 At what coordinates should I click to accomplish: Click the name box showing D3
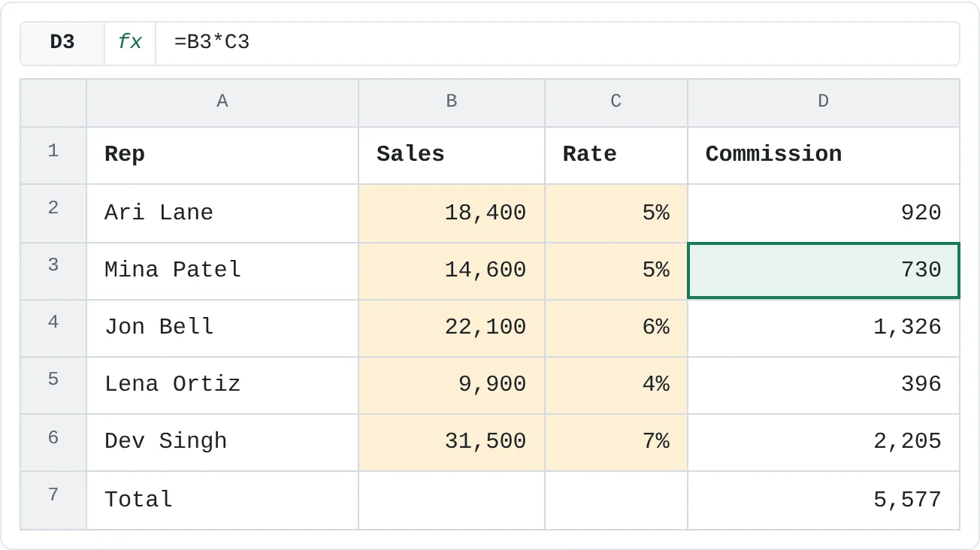[x=62, y=43]
